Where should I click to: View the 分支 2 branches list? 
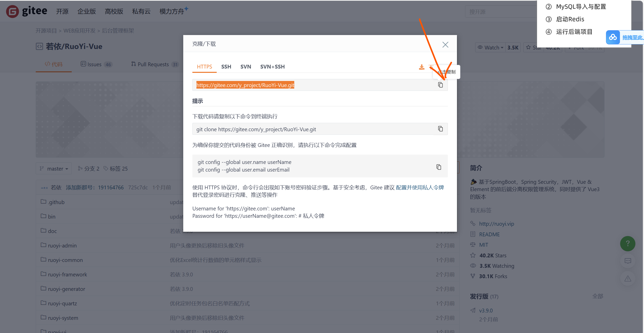tap(88, 169)
